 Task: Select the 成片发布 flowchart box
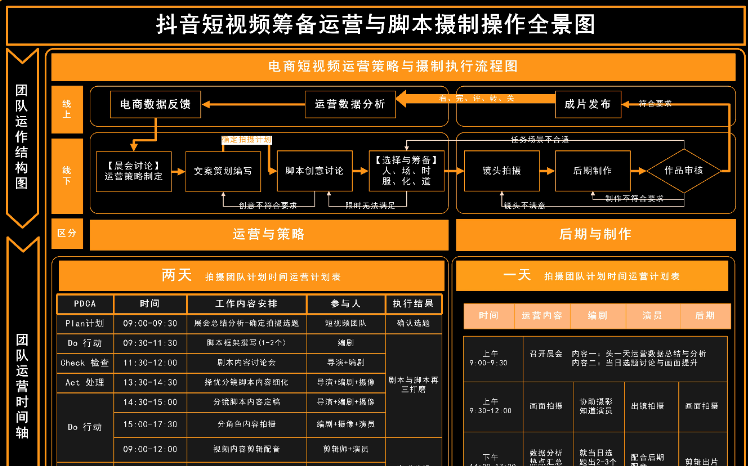coord(588,104)
